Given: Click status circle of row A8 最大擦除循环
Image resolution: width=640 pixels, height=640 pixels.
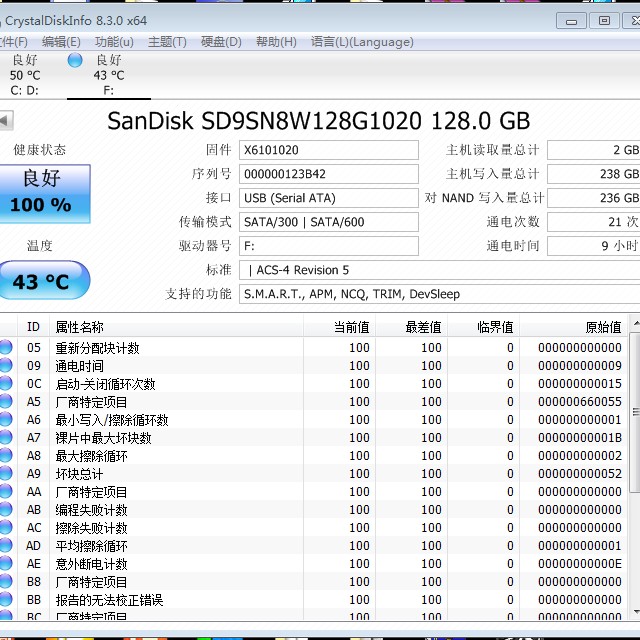Looking at the screenshot, I should pos(6,455).
